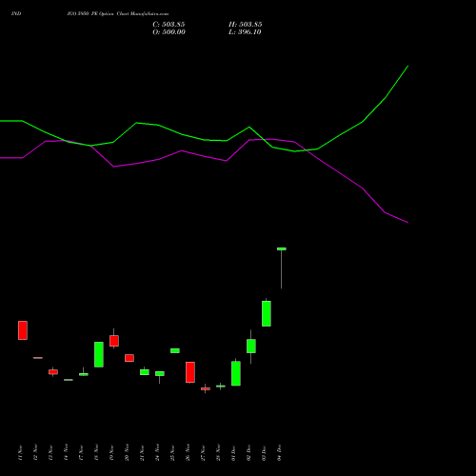Image resolution: width=476 pixels, height=476 pixels.
Task: Click the close value C: 503.85
Action: [169, 25]
